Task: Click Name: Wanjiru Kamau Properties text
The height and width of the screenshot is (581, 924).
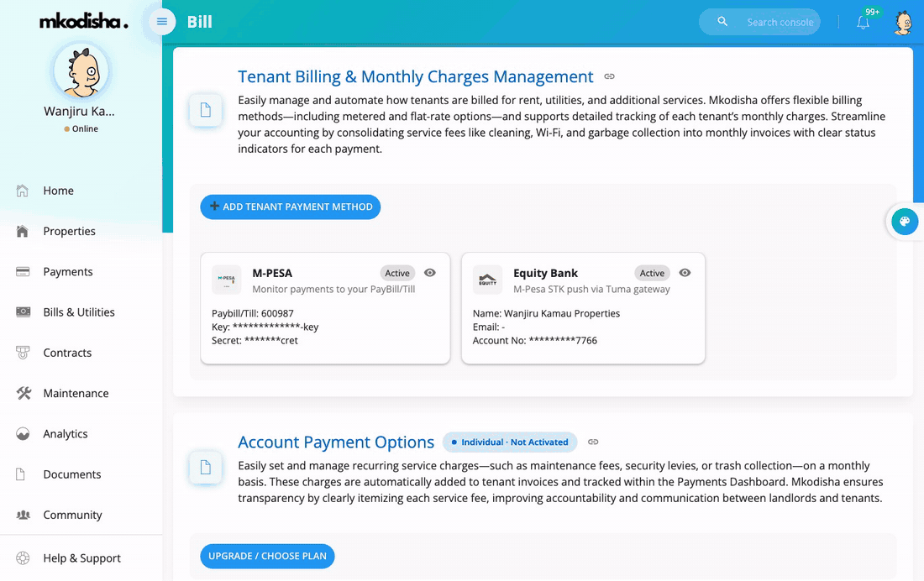Action: click(x=546, y=313)
